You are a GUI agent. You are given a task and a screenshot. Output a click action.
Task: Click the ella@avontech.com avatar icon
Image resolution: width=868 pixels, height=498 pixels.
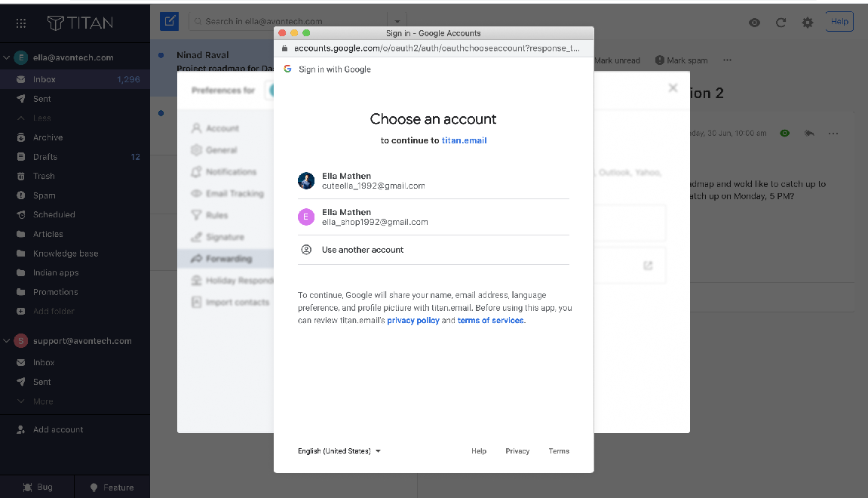coord(21,57)
